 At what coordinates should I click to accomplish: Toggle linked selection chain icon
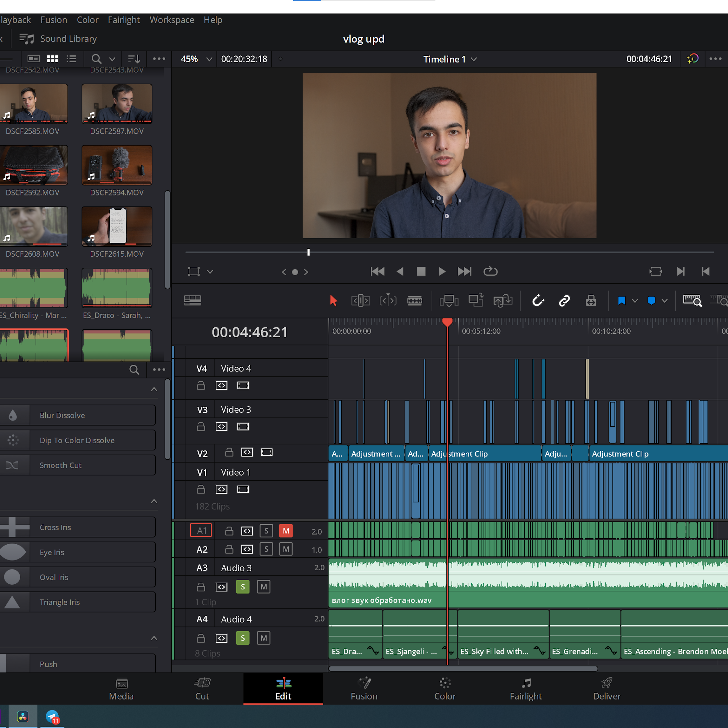(564, 301)
